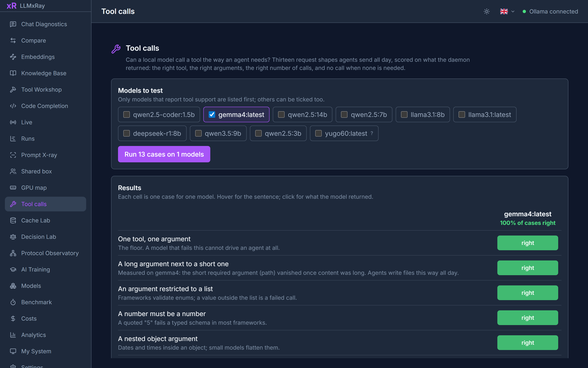Viewport: 588px width, 368px height.
Task: Enable the llama3.1:latest checkbox
Action: tap(462, 114)
